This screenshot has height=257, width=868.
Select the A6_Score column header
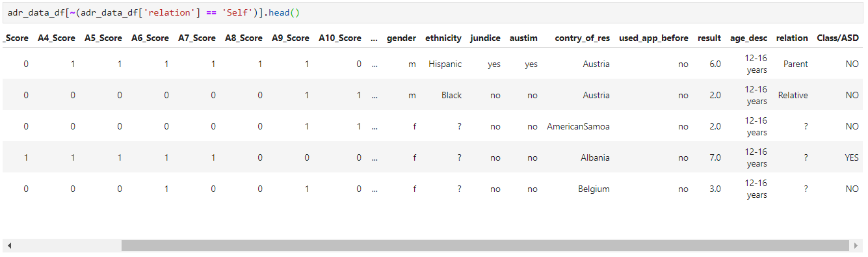[x=150, y=38]
